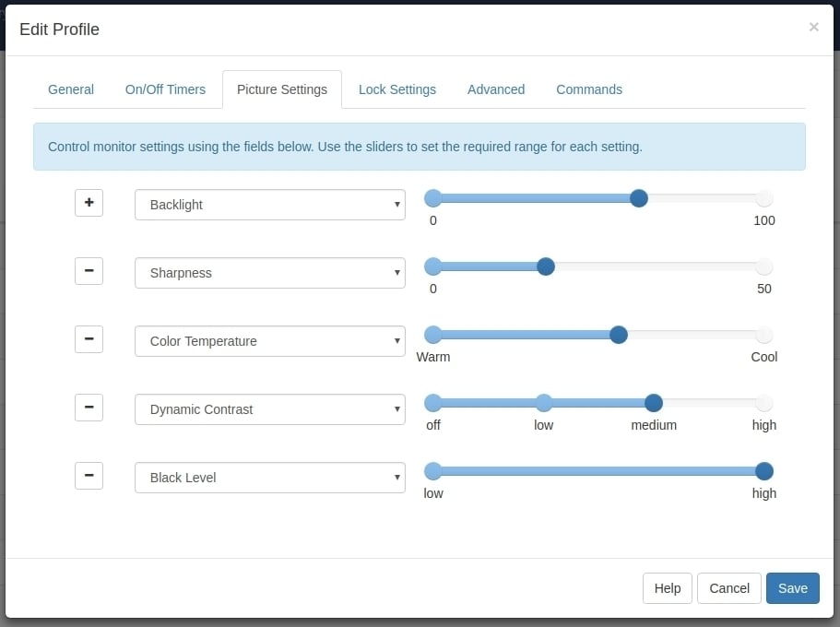
Task: Click the Backlight slider handle
Action: point(639,198)
